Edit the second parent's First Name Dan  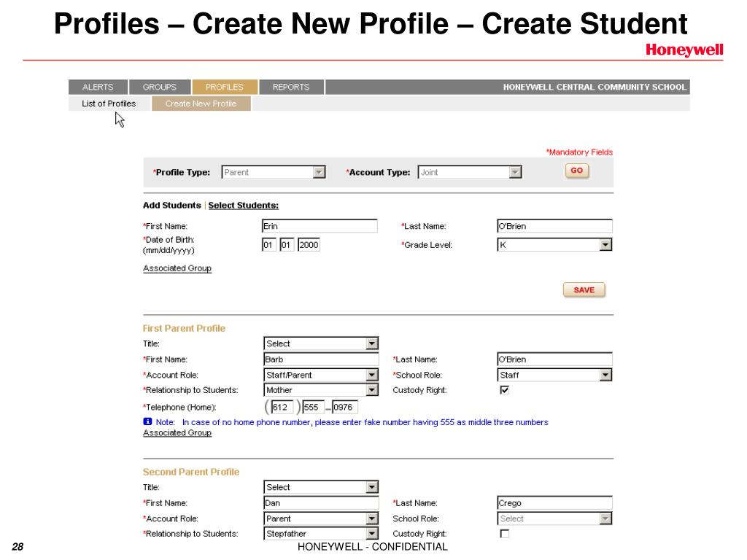point(321,503)
